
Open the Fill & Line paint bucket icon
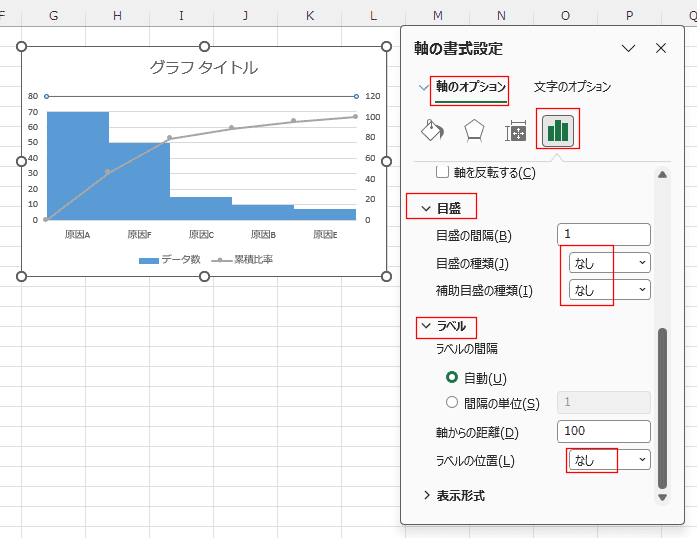coord(432,130)
